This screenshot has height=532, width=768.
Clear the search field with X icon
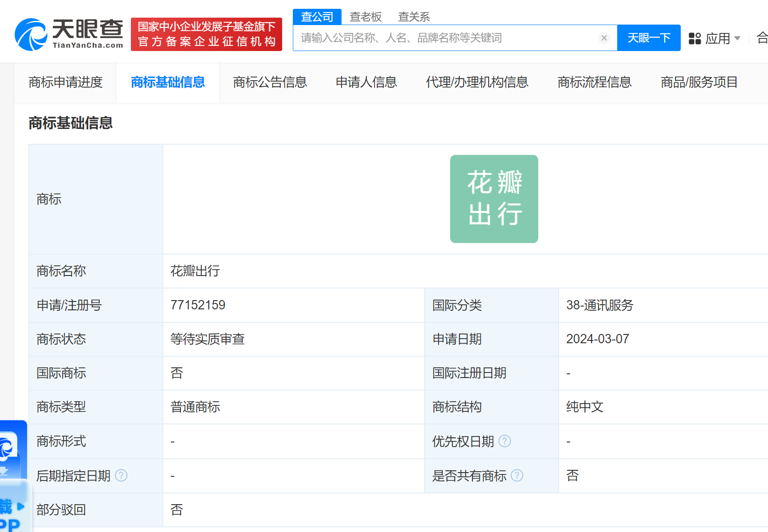tap(604, 38)
